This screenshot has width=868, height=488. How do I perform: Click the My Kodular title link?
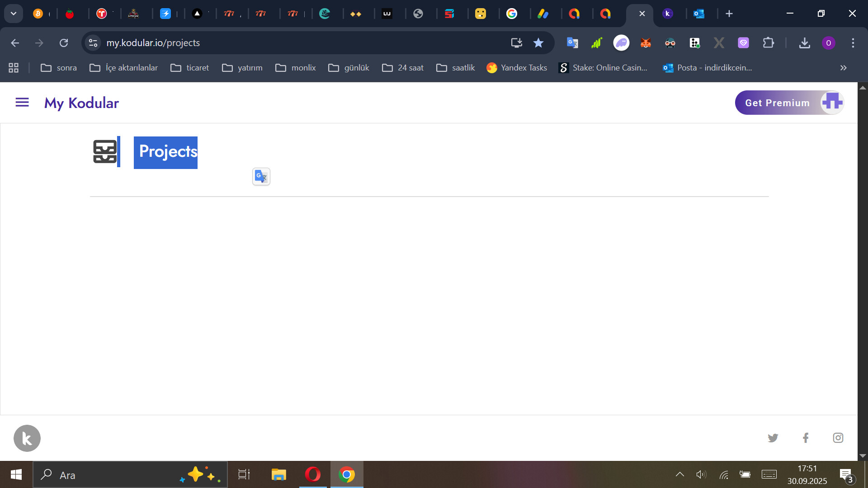pyautogui.click(x=81, y=103)
